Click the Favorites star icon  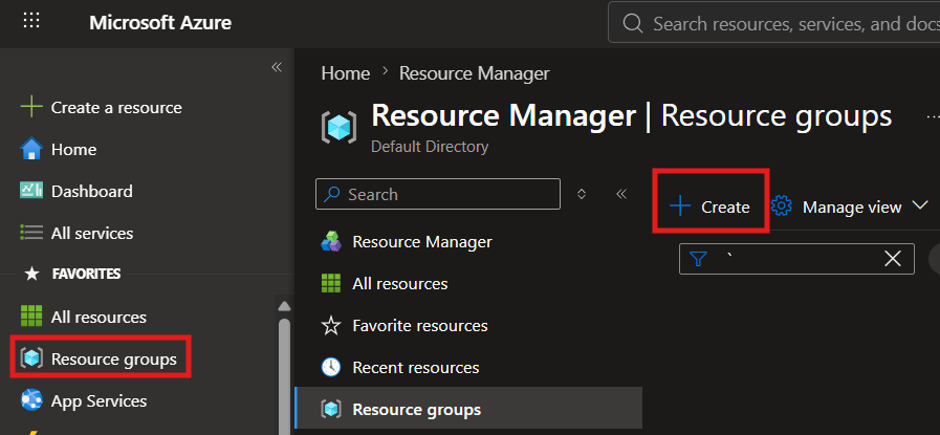[x=32, y=274]
